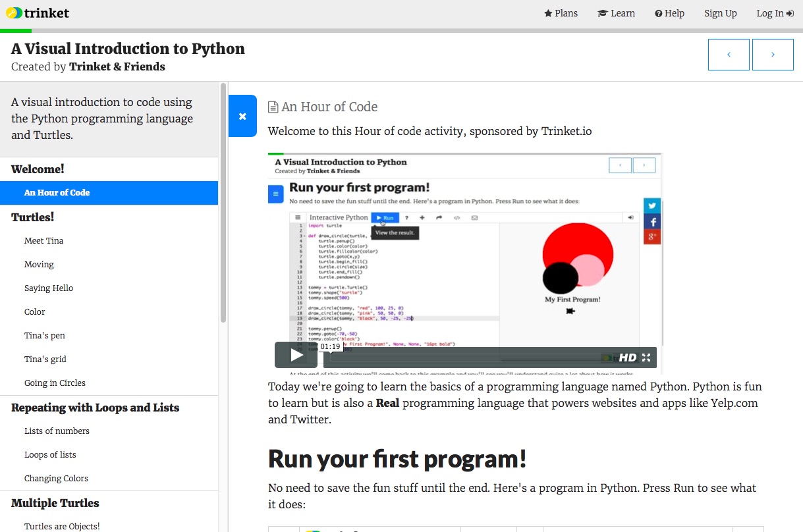Image resolution: width=803 pixels, height=532 pixels.
Task: Click the sidebar vertical scrollbar
Action: coord(223,203)
